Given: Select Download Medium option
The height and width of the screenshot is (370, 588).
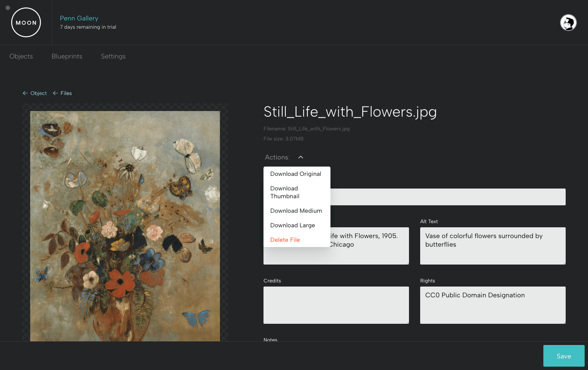Looking at the screenshot, I should [x=297, y=211].
